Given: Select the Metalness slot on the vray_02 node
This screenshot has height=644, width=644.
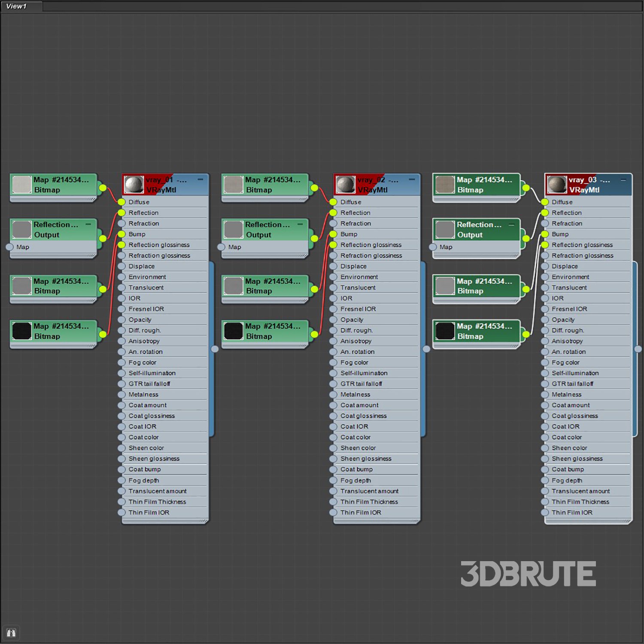Looking at the screenshot, I should coord(355,394).
